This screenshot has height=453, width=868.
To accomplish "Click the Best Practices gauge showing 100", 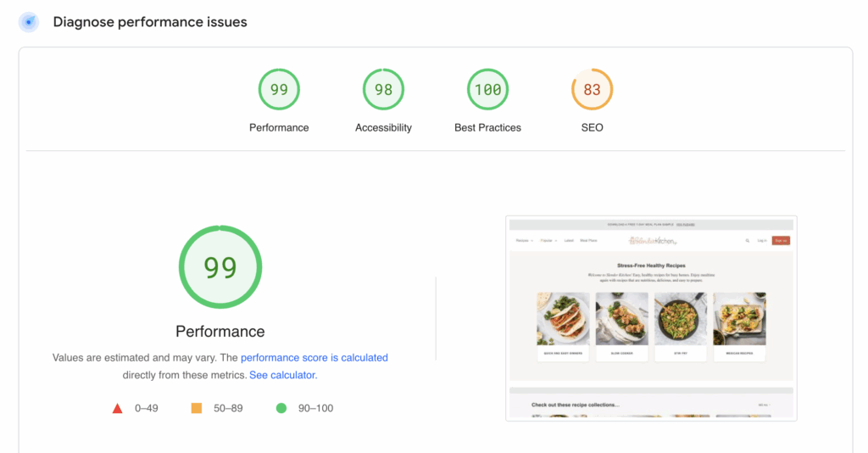I will 487,89.
